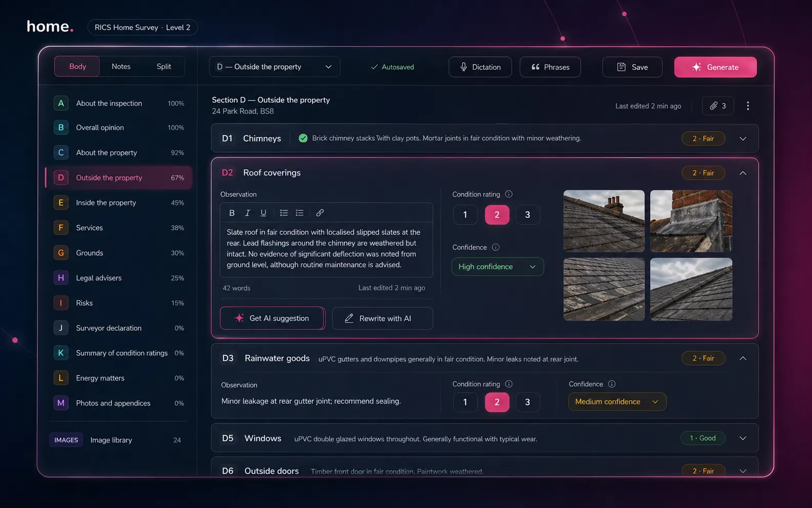Open the attachments paperclip showing 3
The height and width of the screenshot is (508, 812).
(718, 106)
